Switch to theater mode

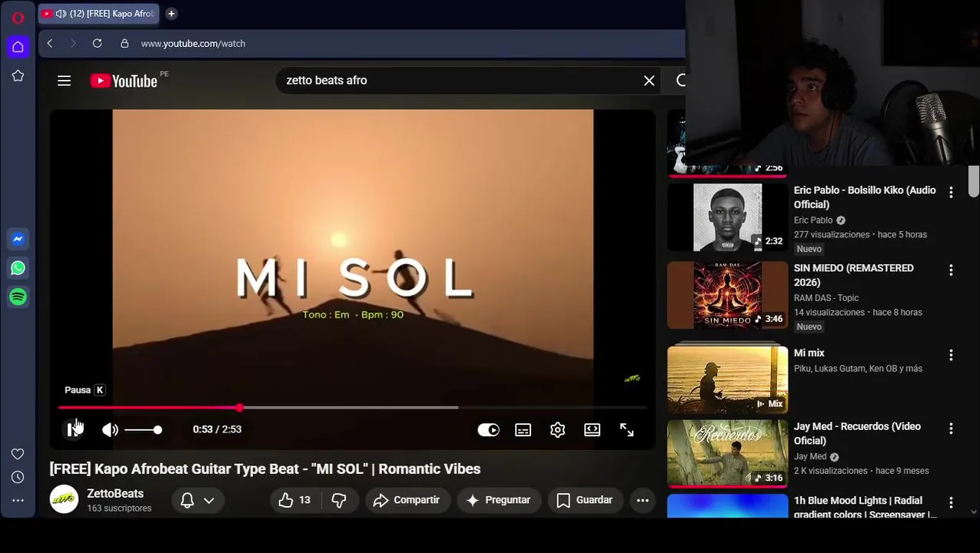[x=593, y=430]
